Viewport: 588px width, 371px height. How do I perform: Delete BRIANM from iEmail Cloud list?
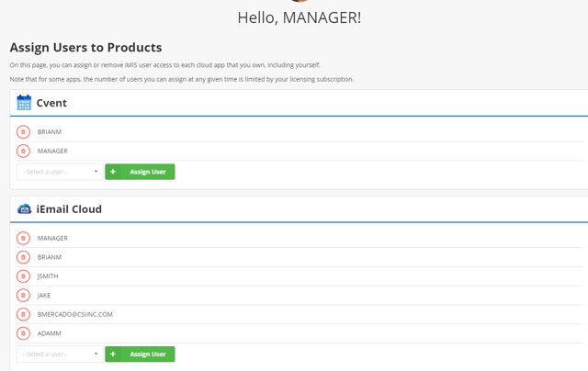point(24,257)
